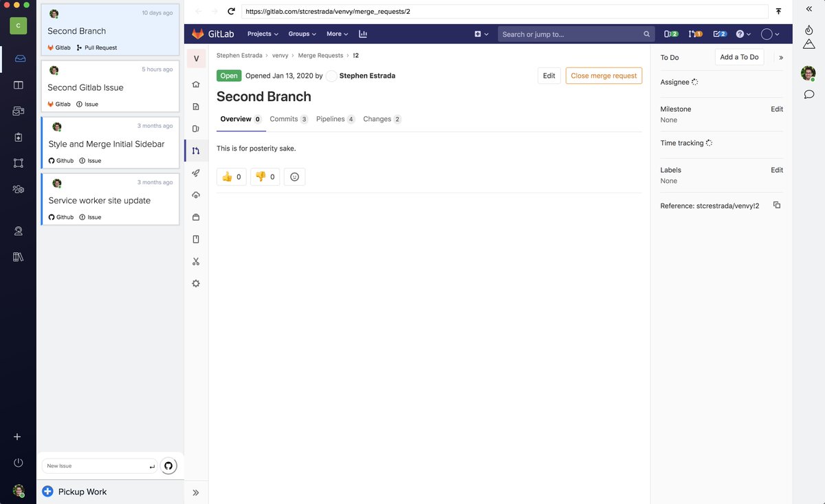
Task: Click the Close merge request button
Action: tap(604, 76)
